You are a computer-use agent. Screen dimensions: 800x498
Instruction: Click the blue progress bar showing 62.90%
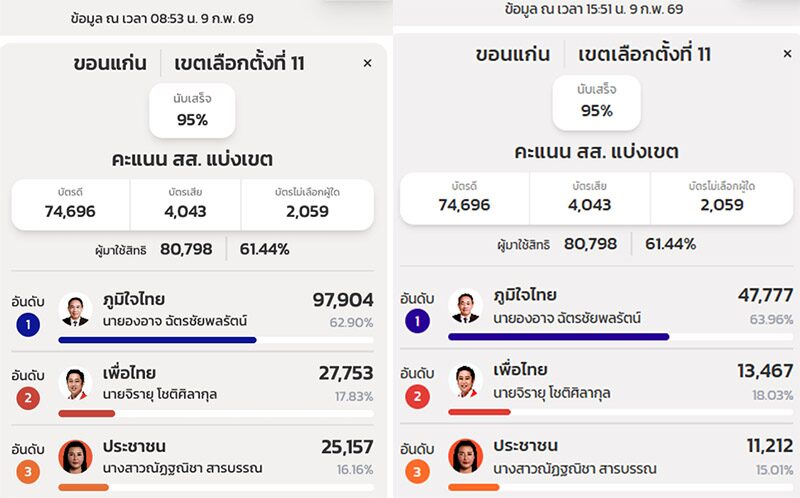(157, 340)
